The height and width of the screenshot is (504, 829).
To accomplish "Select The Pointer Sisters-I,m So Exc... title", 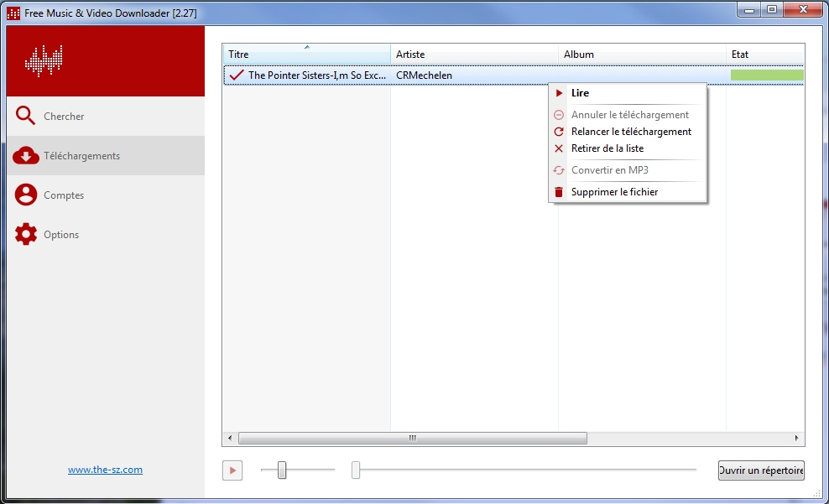I will click(x=317, y=75).
